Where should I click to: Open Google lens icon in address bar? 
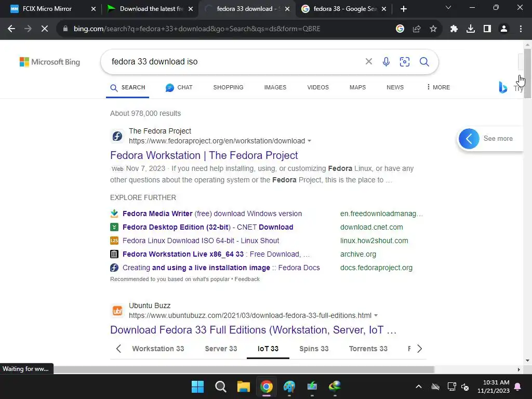[x=400, y=29]
